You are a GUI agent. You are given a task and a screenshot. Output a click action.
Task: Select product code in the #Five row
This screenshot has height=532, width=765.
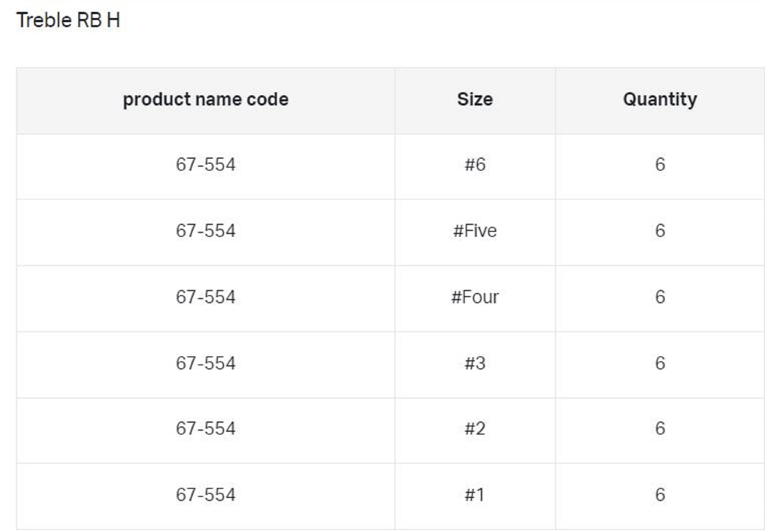click(205, 231)
